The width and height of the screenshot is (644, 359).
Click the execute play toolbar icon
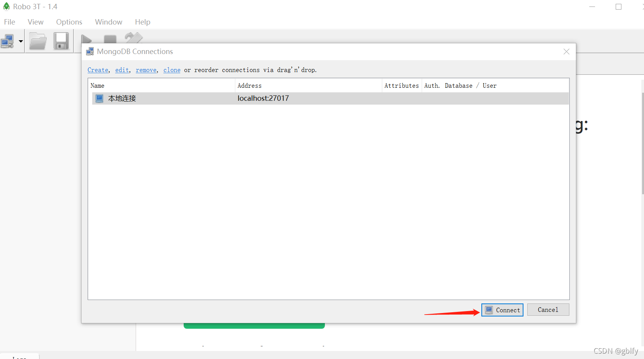coord(86,39)
